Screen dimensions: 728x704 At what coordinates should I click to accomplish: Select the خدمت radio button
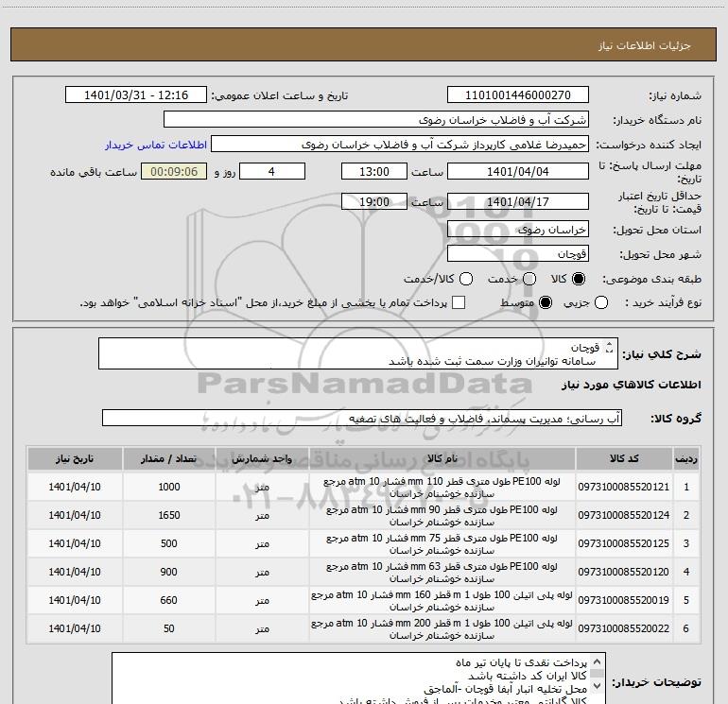[x=529, y=279]
